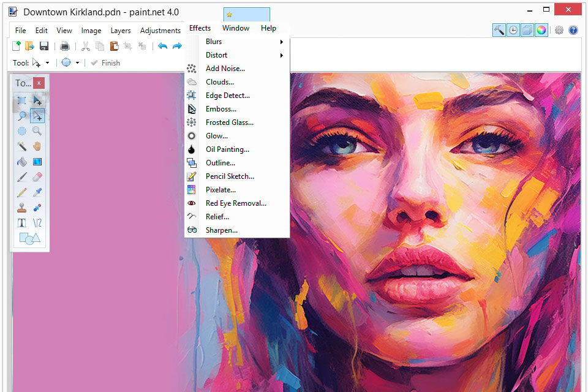This screenshot has width=588, height=392.
Task: Select the Line/Curve tool
Action: (x=37, y=223)
